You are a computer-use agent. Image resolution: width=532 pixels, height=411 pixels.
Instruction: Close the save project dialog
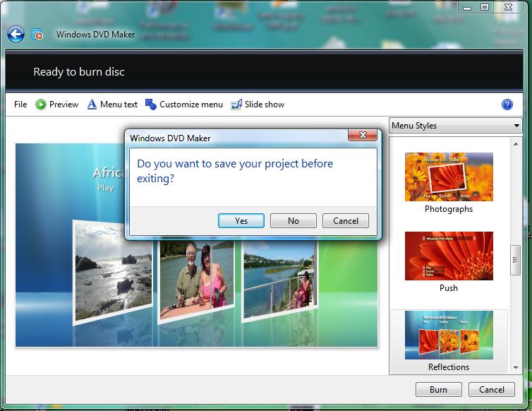pyautogui.click(x=363, y=135)
